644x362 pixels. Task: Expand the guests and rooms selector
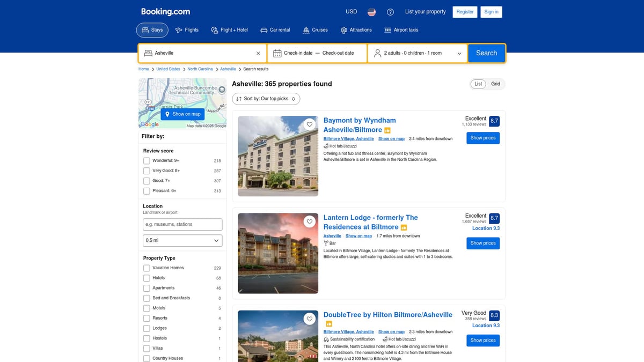pos(418,53)
